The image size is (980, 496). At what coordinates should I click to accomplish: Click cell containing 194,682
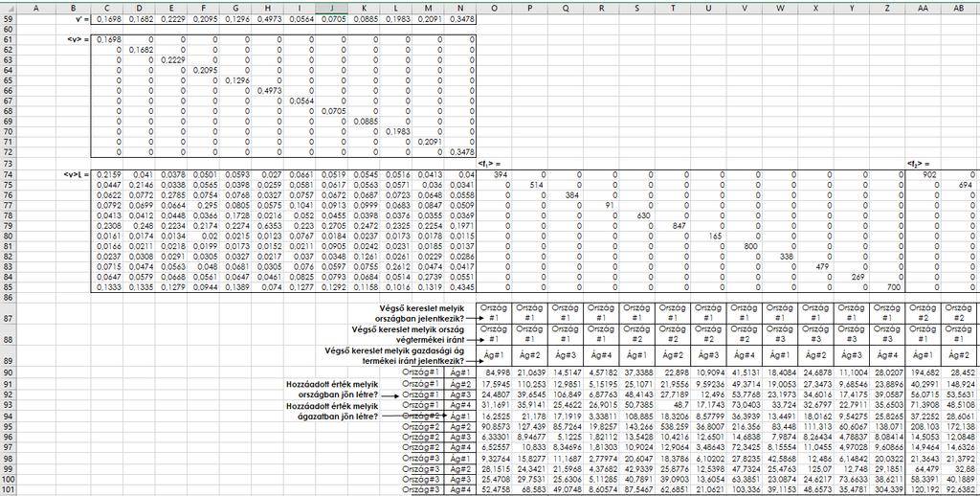(923, 372)
